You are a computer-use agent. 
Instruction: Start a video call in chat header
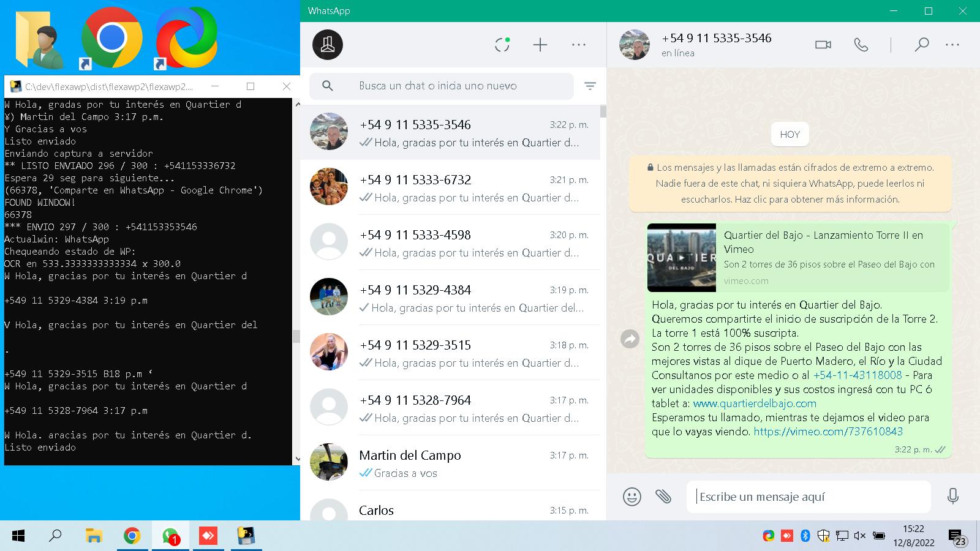(823, 45)
